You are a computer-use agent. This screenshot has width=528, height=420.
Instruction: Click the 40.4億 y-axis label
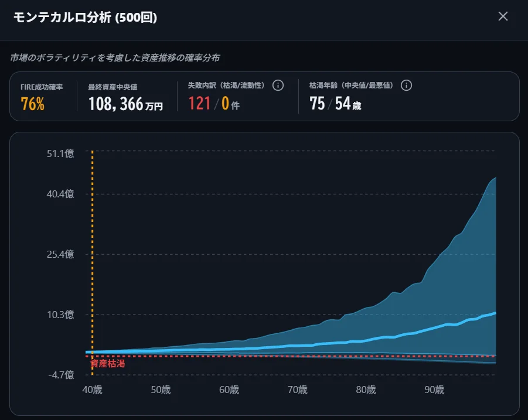click(60, 194)
